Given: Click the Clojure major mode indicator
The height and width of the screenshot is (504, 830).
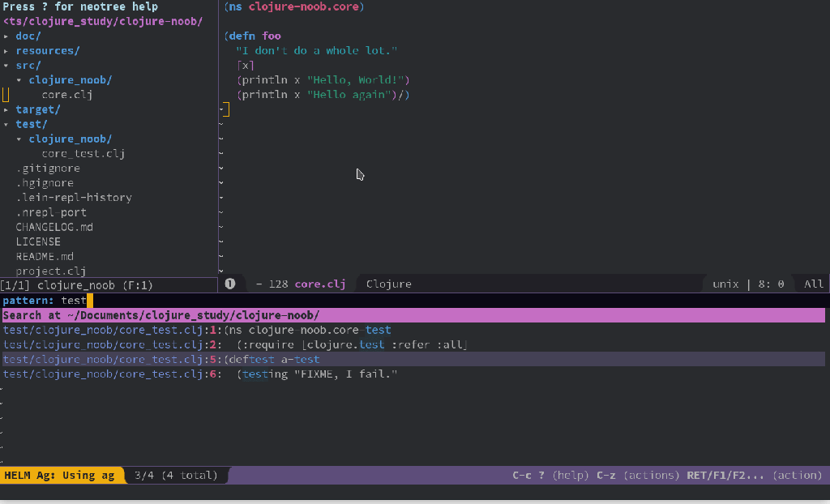Looking at the screenshot, I should pos(388,284).
